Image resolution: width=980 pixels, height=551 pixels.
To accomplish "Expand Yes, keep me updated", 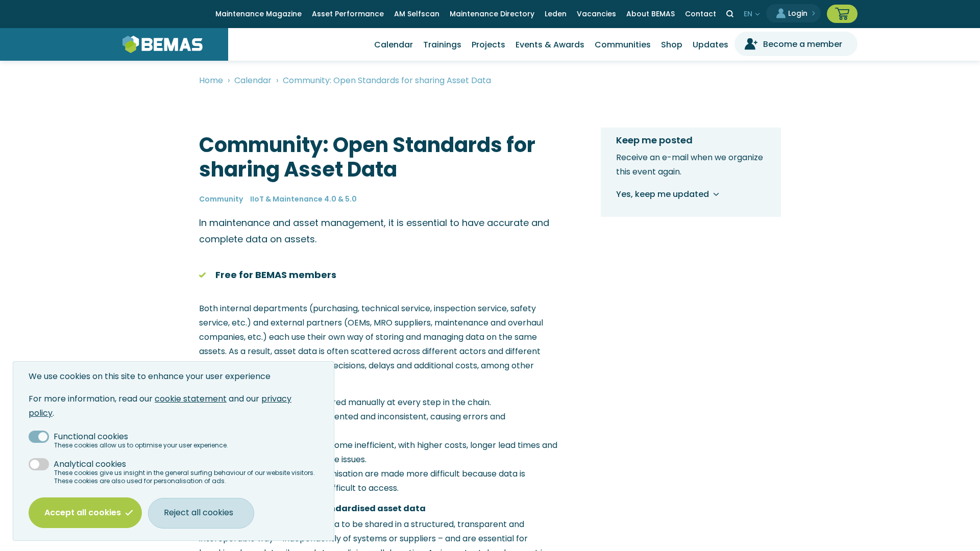I will (x=668, y=194).
